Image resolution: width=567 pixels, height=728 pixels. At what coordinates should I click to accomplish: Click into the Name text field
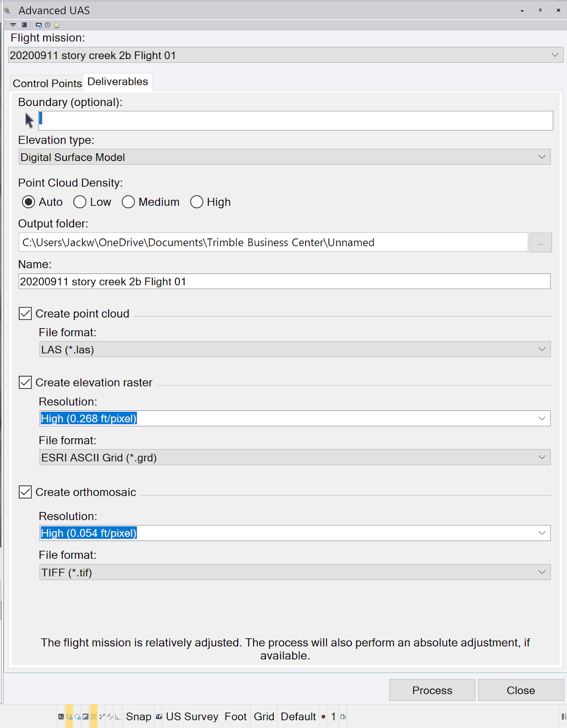pyautogui.click(x=285, y=281)
